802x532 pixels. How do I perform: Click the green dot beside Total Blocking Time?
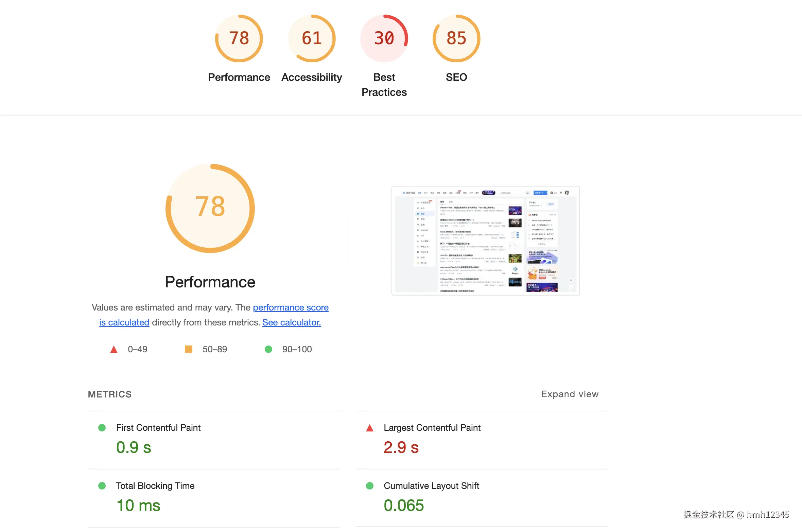click(102, 486)
